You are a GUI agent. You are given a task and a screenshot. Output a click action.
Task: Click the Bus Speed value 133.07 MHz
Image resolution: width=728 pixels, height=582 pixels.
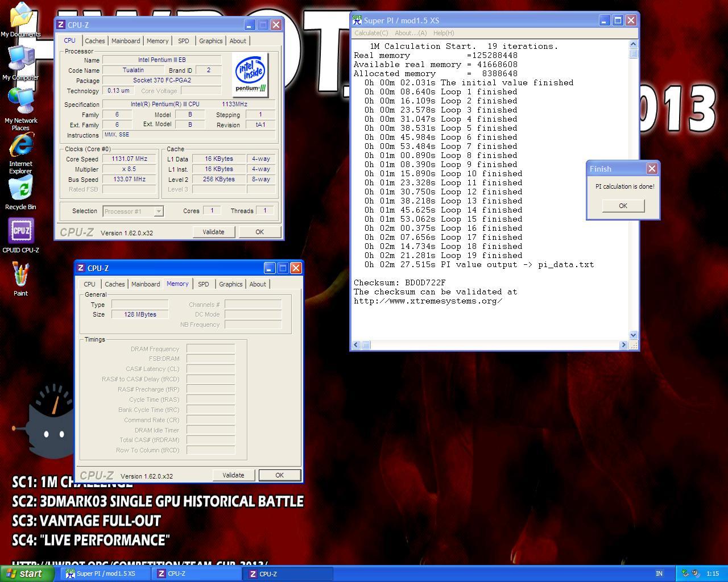click(x=130, y=179)
